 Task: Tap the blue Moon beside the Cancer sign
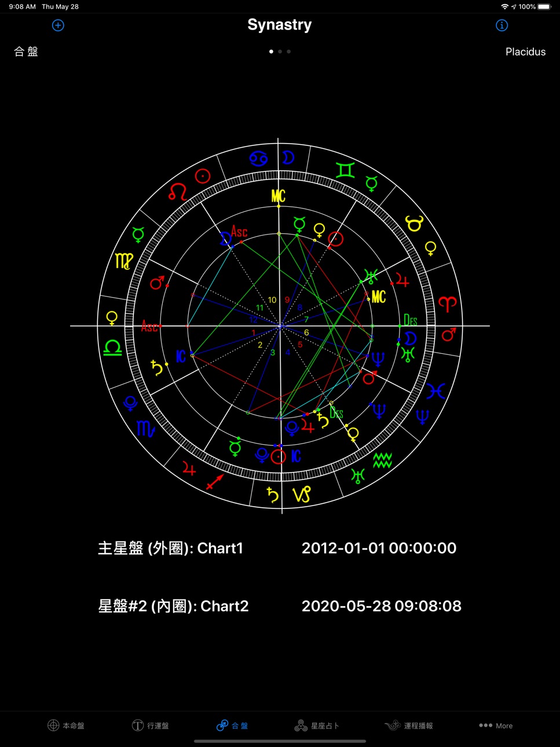tap(288, 158)
